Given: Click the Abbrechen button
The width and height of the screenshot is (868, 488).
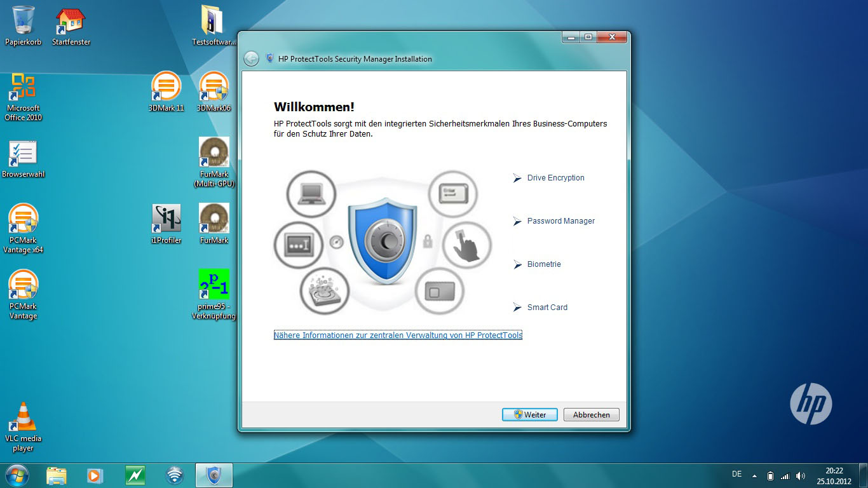Looking at the screenshot, I should coord(591,414).
